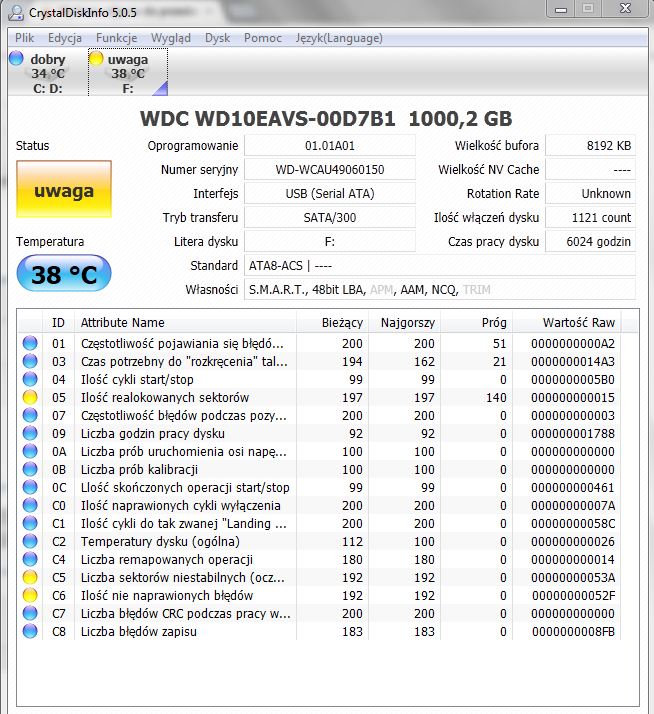The width and height of the screenshot is (654, 714).
Task: Click the status orb for attribute C0
Action: coord(30,505)
